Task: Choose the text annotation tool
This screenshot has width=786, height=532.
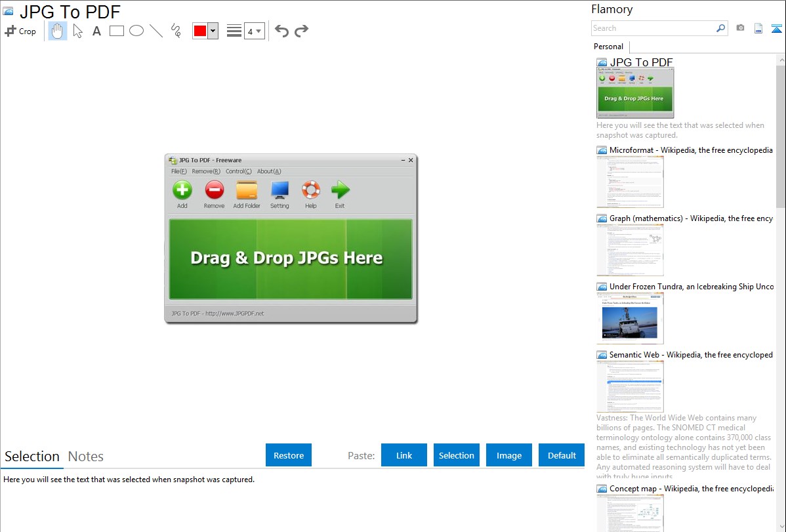Action: click(96, 31)
